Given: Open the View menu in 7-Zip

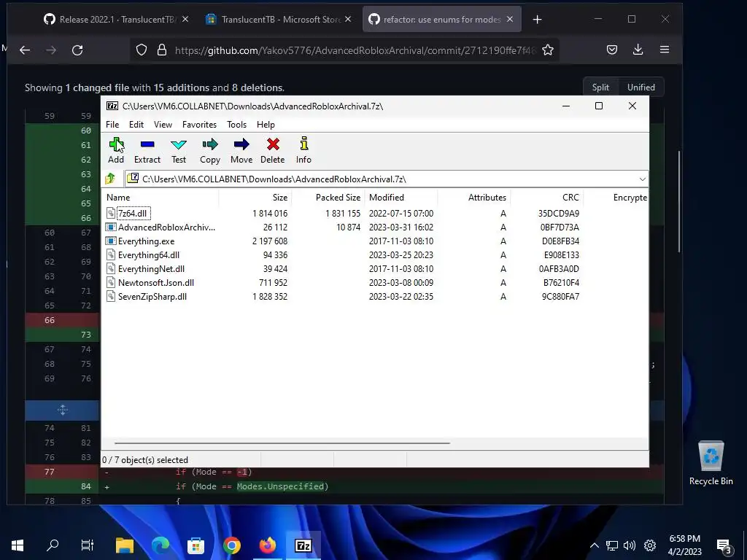Looking at the screenshot, I should tap(163, 124).
